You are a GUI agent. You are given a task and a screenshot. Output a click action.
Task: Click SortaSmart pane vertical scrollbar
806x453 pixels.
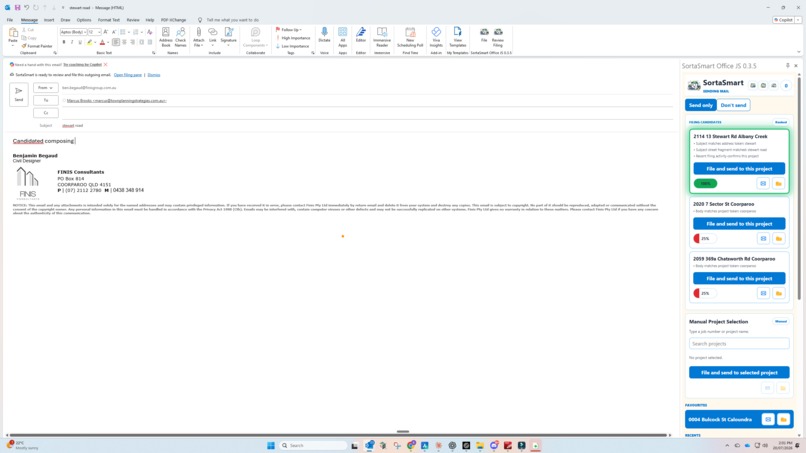pyautogui.click(x=799, y=188)
